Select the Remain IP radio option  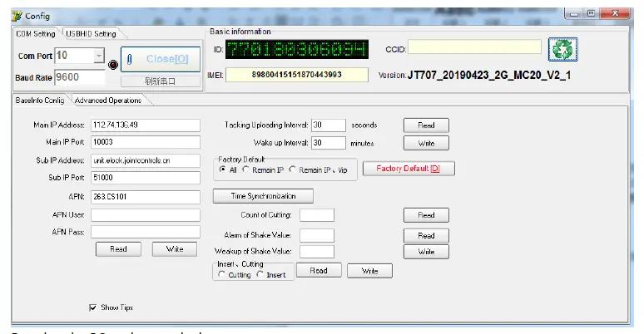(245, 169)
